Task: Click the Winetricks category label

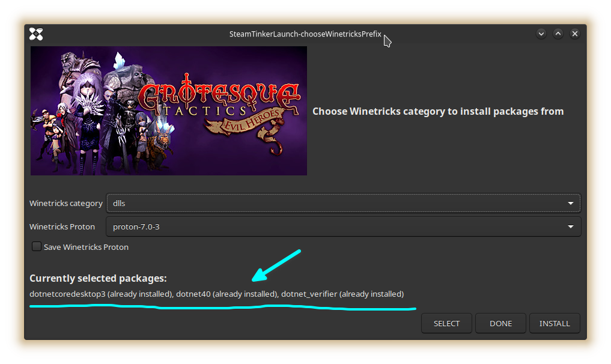Action: pos(66,204)
